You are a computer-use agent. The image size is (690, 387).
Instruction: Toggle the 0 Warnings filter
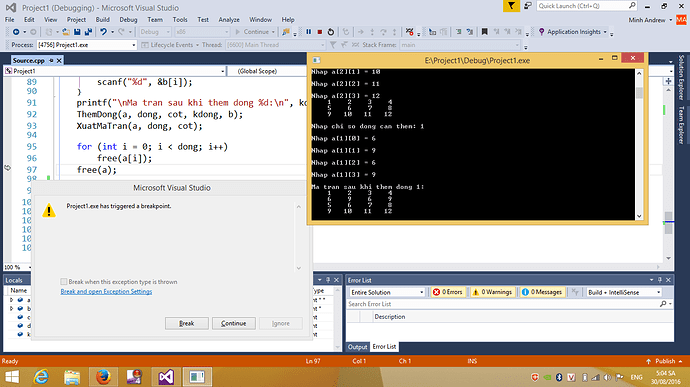click(492, 292)
